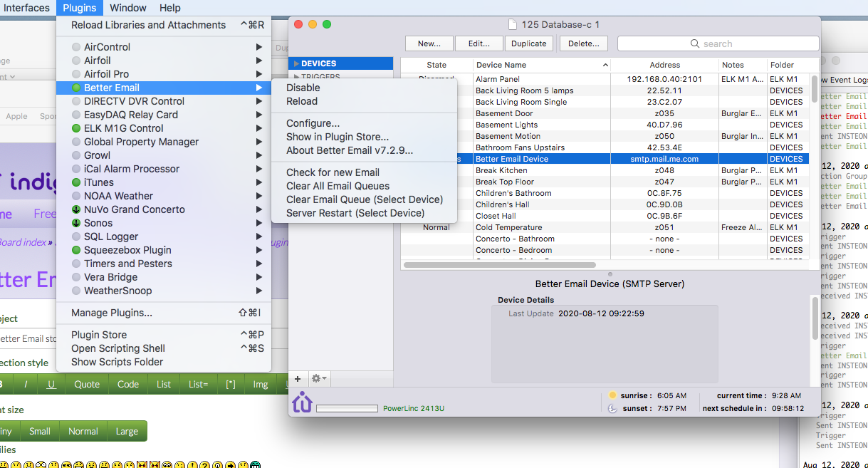Screen dimensions: 868x468
Task: Choose Check for new Email
Action: pos(364,172)
